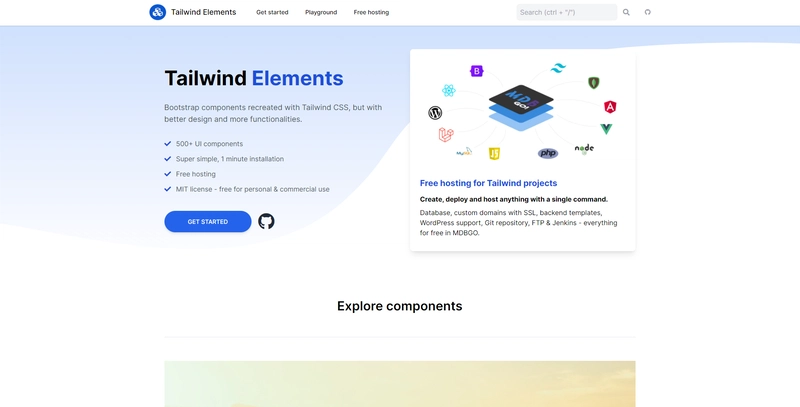800x407 pixels.
Task: Open the Get started menu item
Action: coord(272,12)
